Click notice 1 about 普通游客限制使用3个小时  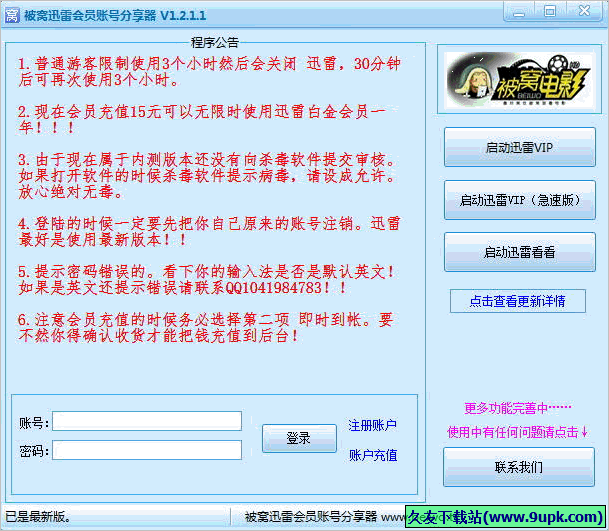[209, 72]
